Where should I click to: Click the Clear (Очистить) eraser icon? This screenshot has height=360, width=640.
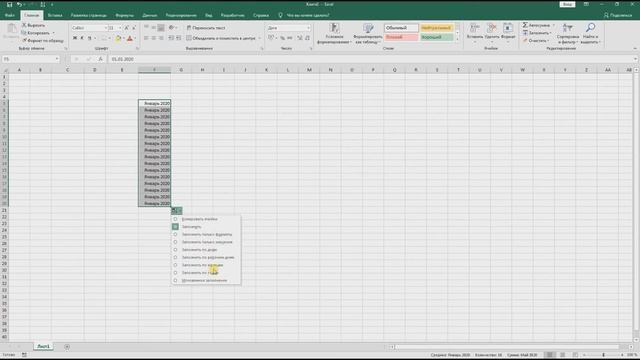[525, 40]
